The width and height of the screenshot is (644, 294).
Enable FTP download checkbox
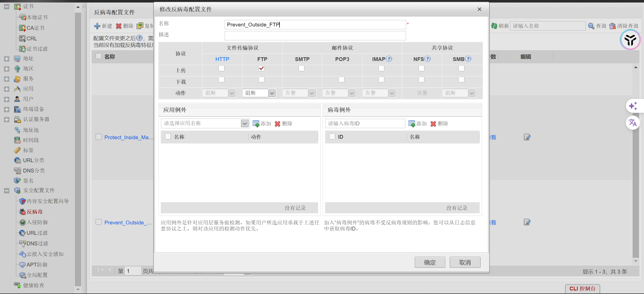(x=261, y=79)
